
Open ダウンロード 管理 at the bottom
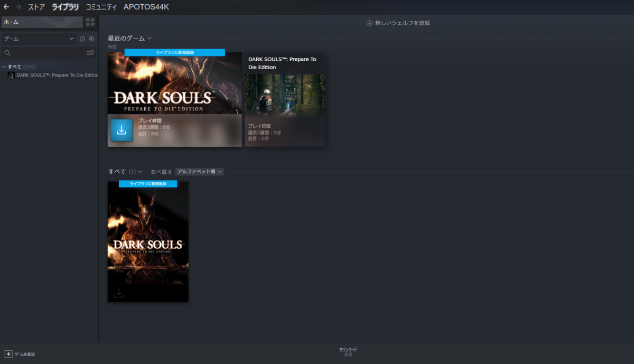348,352
